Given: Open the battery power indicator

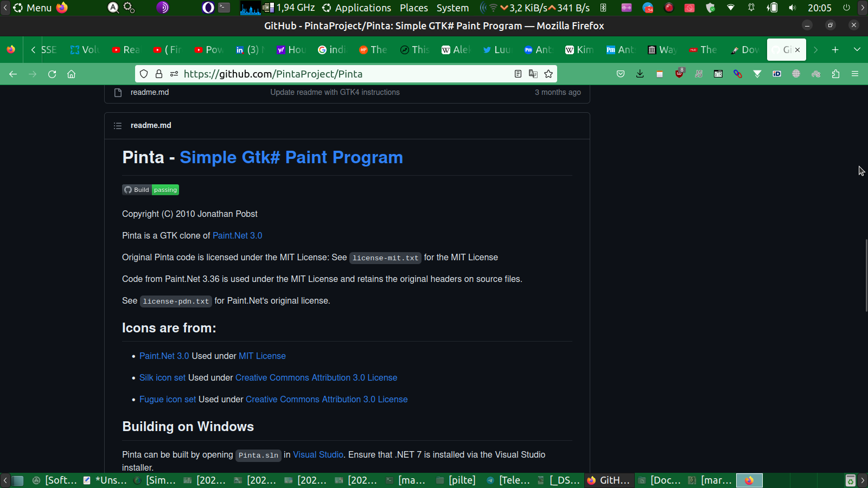Looking at the screenshot, I should [772, 8].
